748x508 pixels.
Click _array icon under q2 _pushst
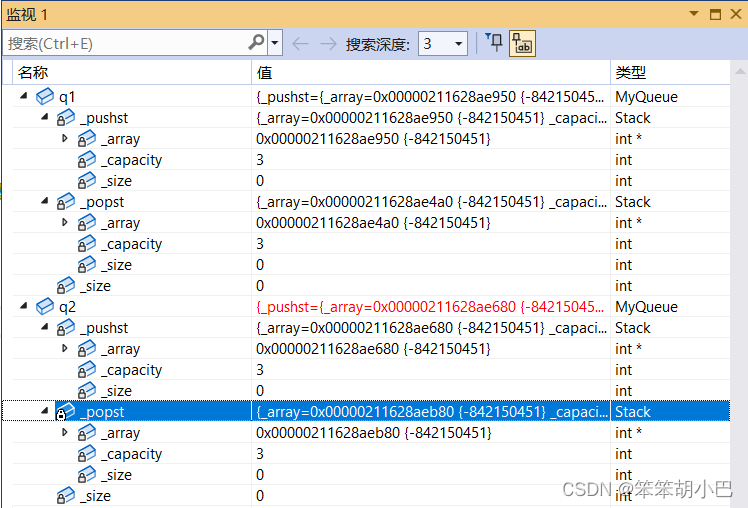click(x=87, y=348)
